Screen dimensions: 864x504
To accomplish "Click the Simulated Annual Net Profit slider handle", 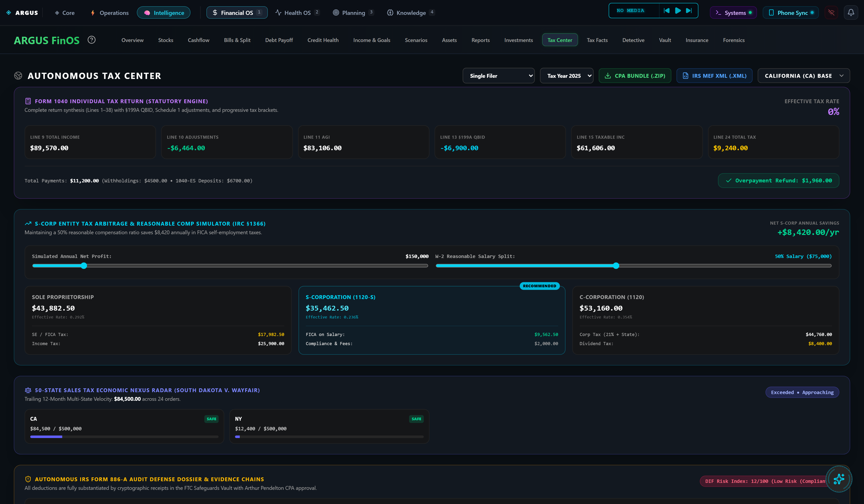I will 84,266.
